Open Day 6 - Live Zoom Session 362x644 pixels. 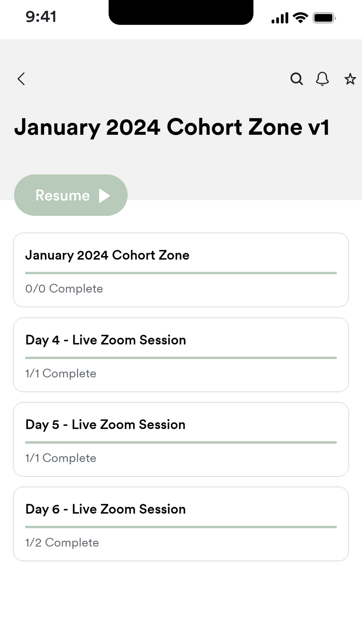(105, 509)
